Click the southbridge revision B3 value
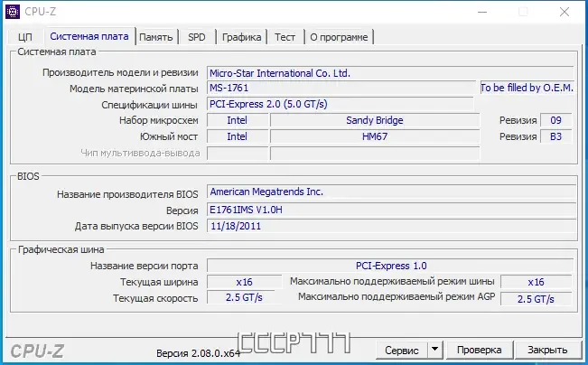588x365 pixels. coord(555,136)
